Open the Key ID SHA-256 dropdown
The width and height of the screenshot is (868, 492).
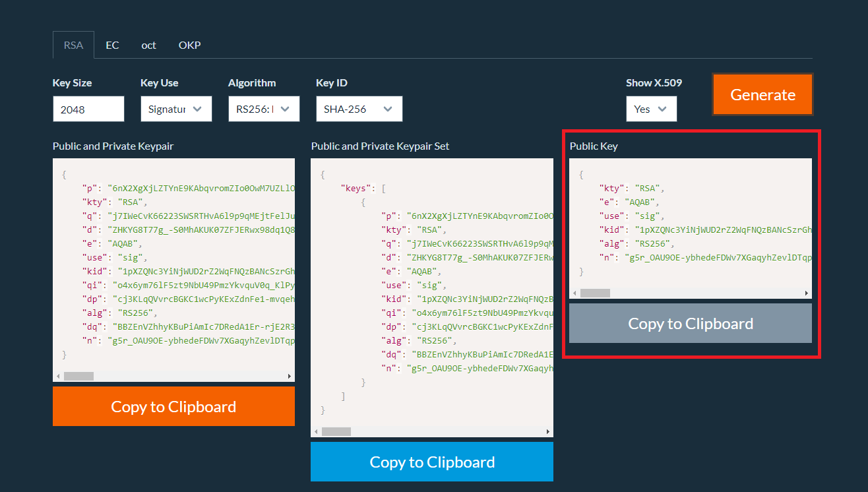pyautogui.click(x=359, y=109)
